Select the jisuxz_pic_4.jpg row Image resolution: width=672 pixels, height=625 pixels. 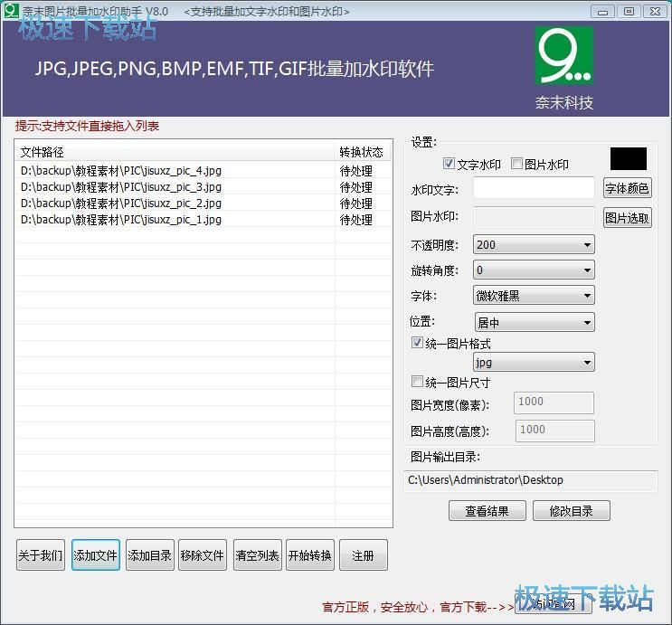click(x=203, y=171)
